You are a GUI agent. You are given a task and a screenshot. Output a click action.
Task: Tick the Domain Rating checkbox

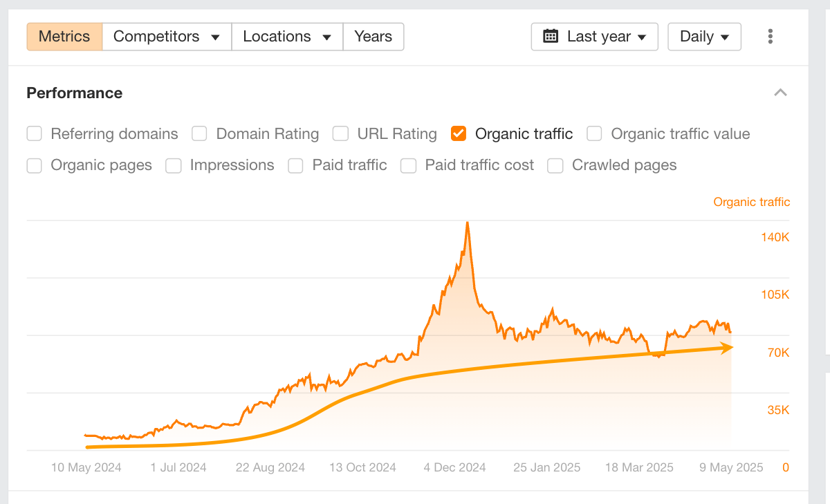[x=199, y=133]
